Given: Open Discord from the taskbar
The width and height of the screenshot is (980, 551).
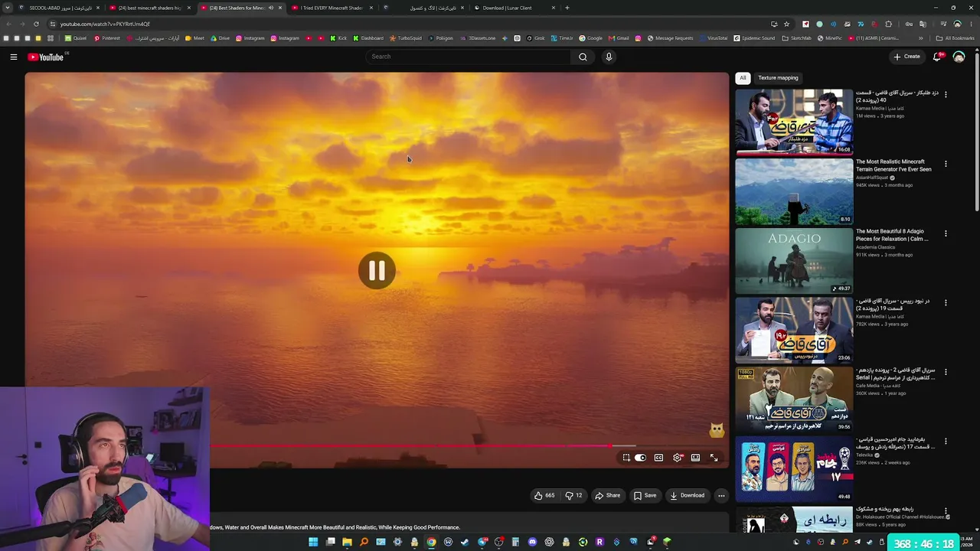Looking at the screenshot, I should (532, 542).
